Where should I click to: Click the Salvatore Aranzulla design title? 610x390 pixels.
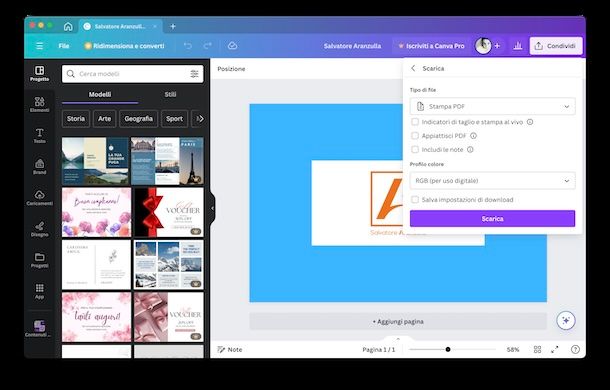click(x=352, y=46)
